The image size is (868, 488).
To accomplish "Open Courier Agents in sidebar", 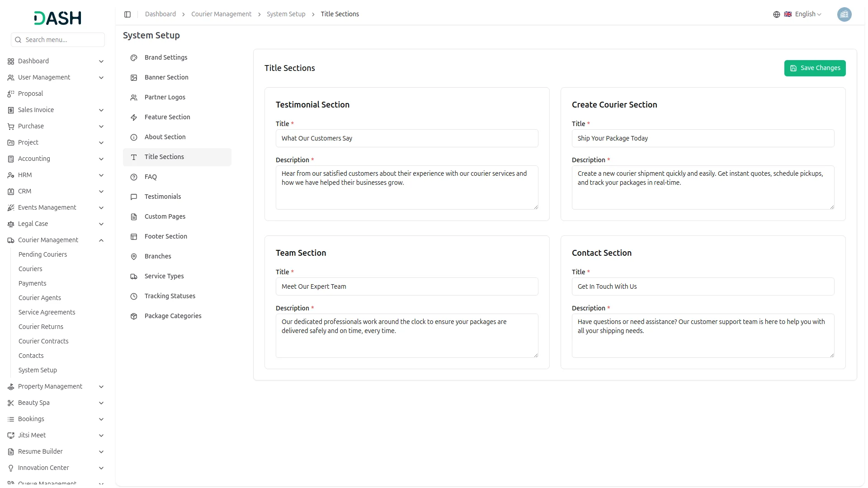I will pos(40,298).
